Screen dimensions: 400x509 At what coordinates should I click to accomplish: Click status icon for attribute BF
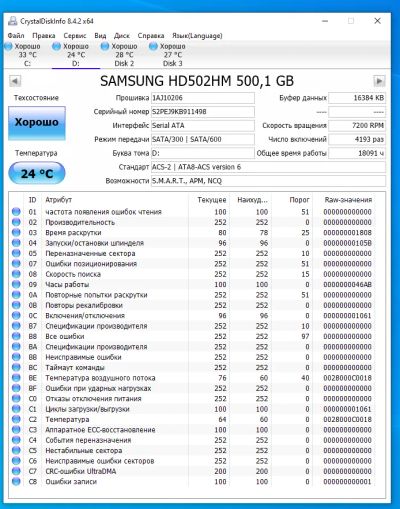click(16, 388)
